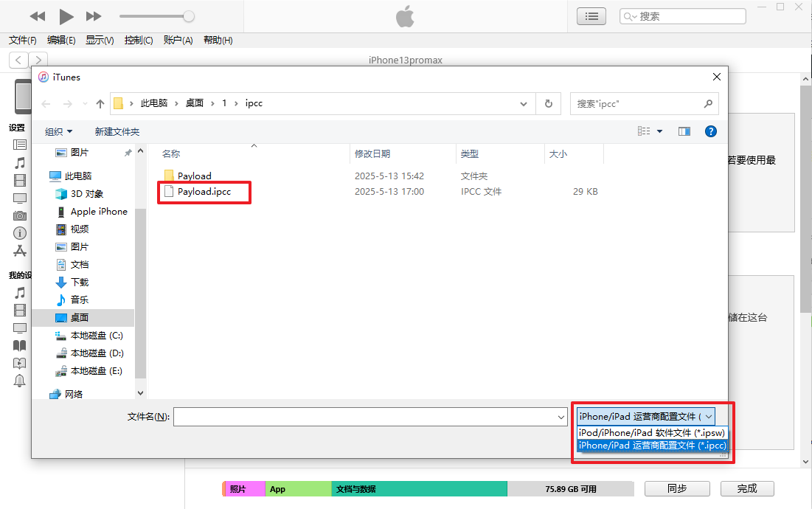Open the camera icon in iTunes sidebar
This screenshot has width=812, height=509.
(x=20, y=215)
